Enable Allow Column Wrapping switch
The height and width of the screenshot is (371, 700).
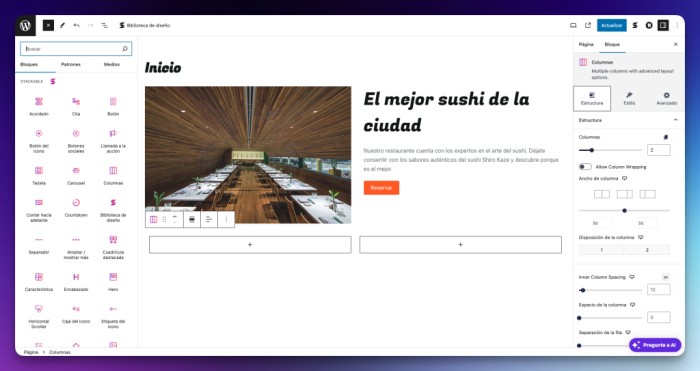585,167
